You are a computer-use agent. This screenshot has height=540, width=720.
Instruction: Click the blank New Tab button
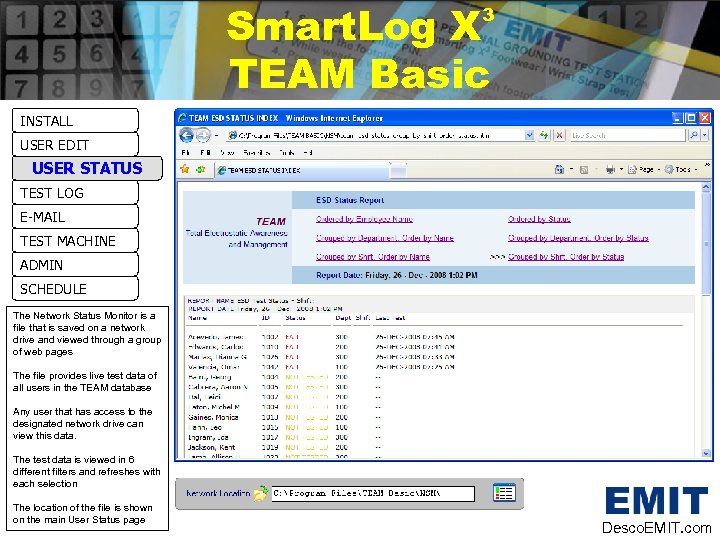[x=398, y=171]
